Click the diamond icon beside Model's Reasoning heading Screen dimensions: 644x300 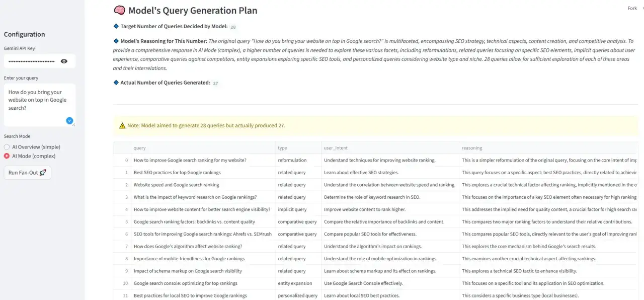tap(115, 41)
